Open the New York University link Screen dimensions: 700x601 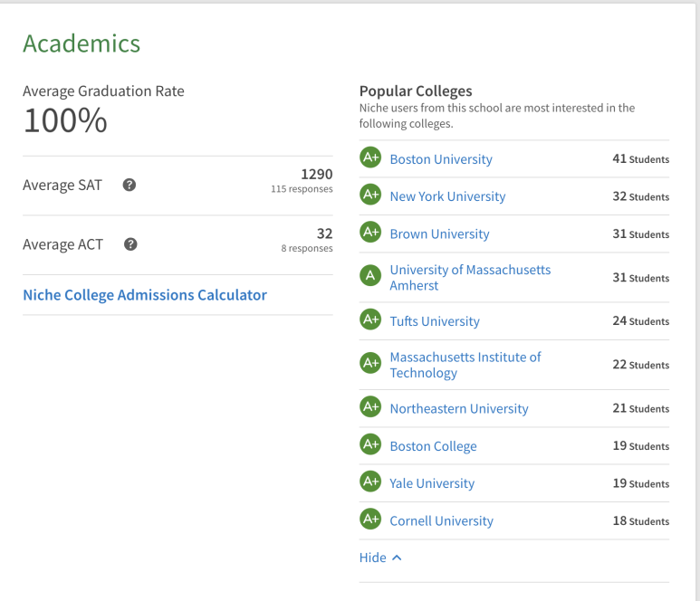point(447,196)
